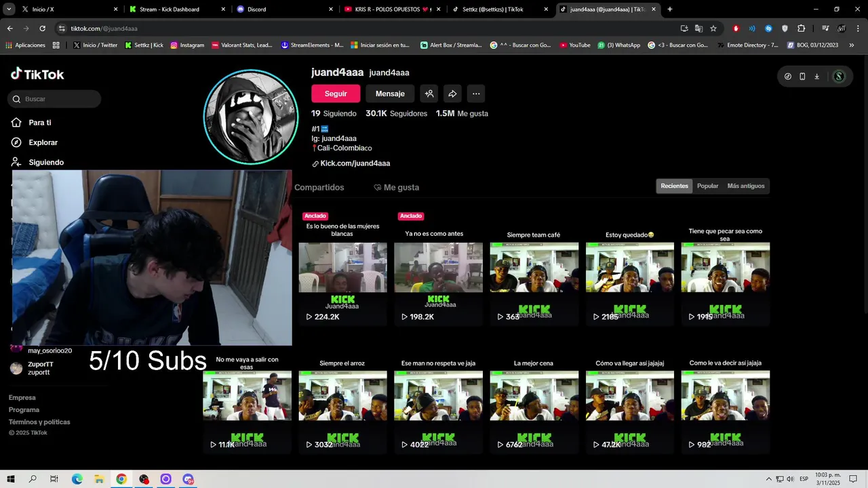Switch to the Me gusta tab
Viewport: 868px width, 488px height.
click(x=396, y=187)
